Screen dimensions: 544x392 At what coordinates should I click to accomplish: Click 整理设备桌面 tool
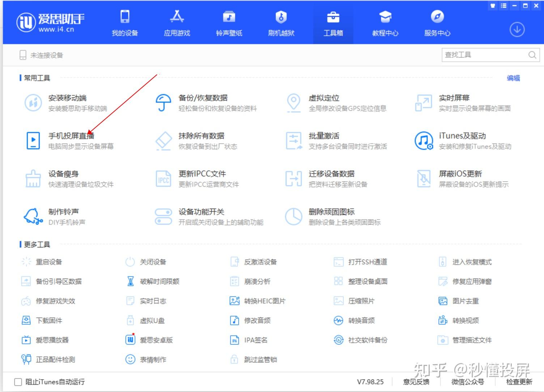(x=360, y=281)
